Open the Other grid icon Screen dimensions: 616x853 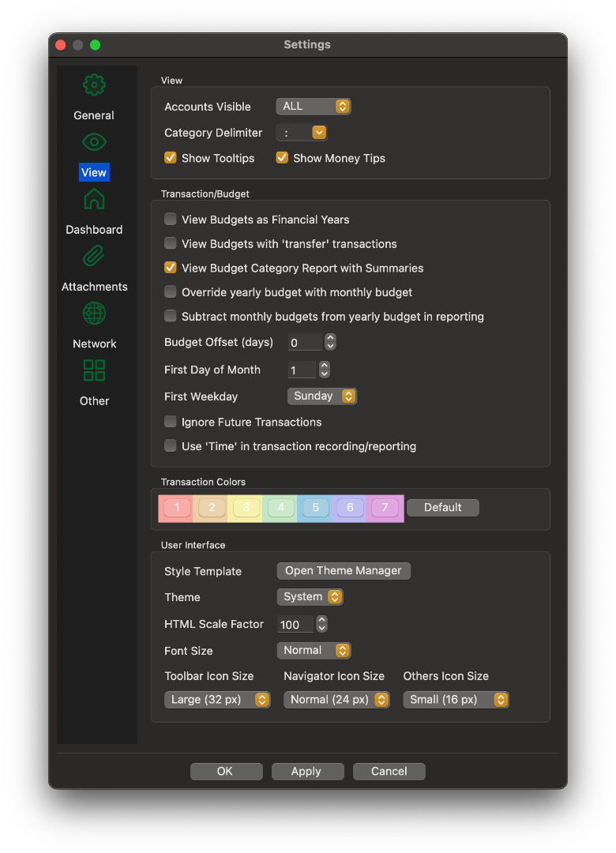tap(94, 370)
